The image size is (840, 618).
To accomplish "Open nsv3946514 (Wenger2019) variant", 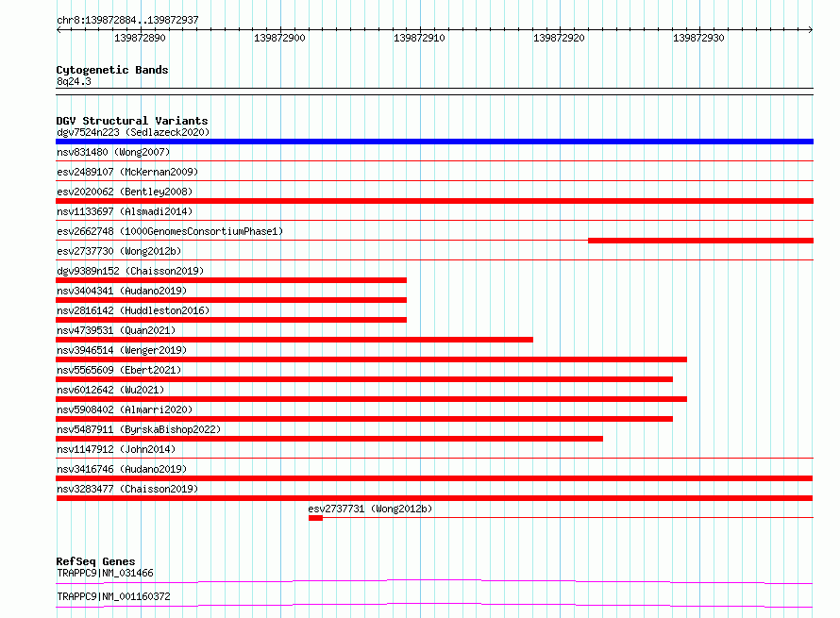I will click(122, 350).
